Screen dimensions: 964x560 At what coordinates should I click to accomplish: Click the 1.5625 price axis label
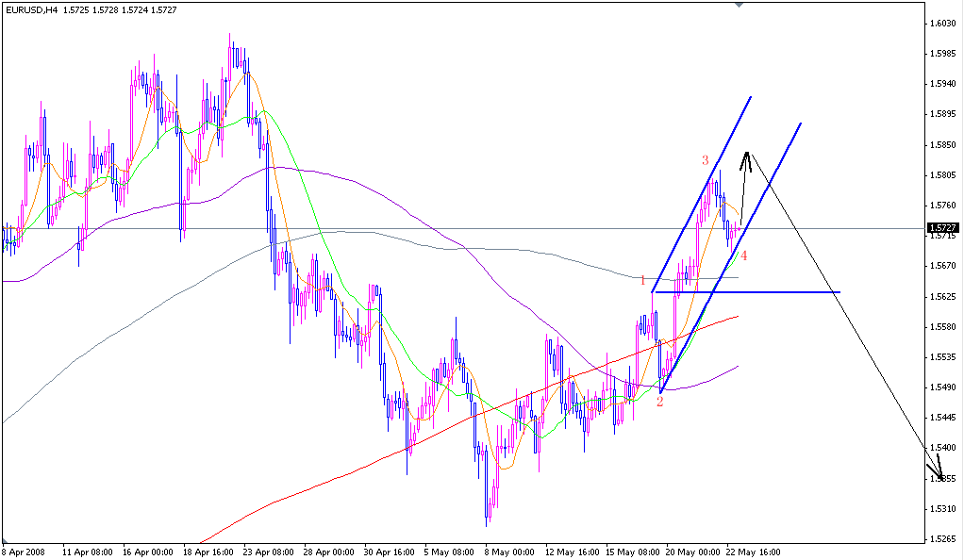[x=943, y=297]
